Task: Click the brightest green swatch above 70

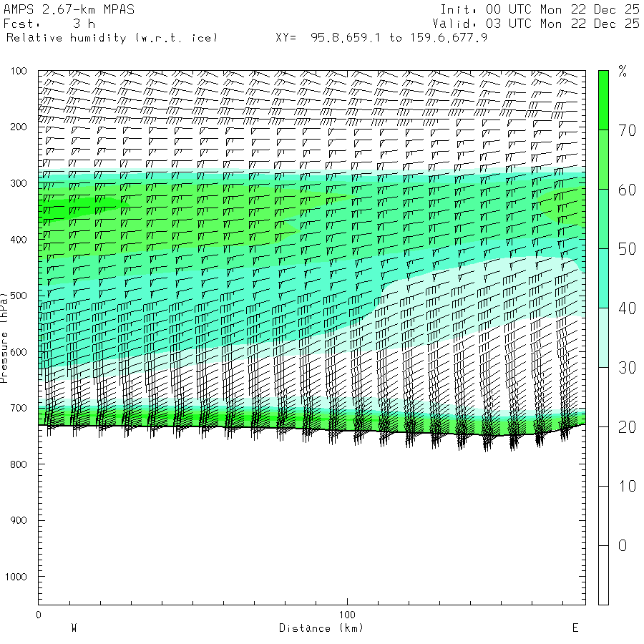Action: [x=603, y=99]
